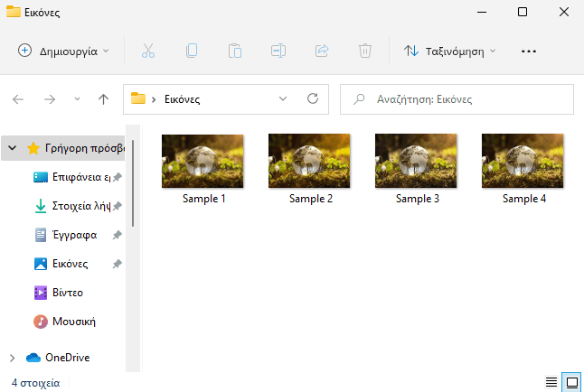Click the OneDrive cloud icon
584x392 pixels.
(33, 358)
